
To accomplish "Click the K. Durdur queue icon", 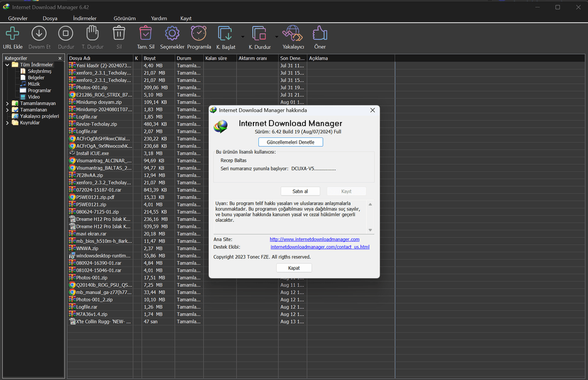I will 259,34.
